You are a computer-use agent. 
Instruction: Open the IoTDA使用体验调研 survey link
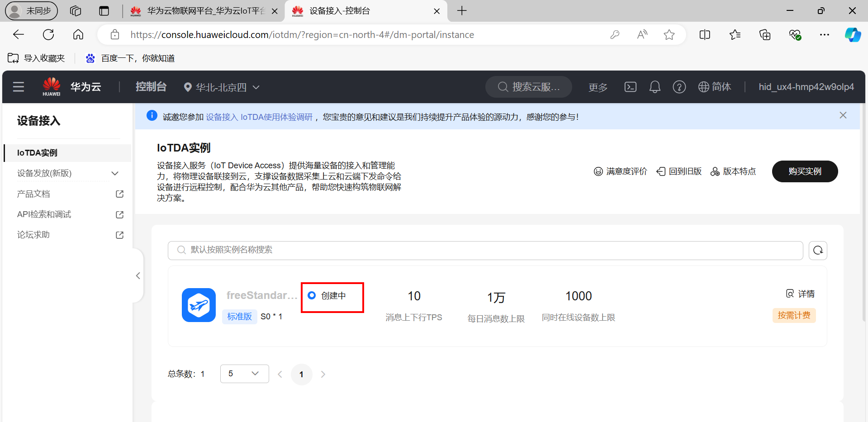[259, 117]
